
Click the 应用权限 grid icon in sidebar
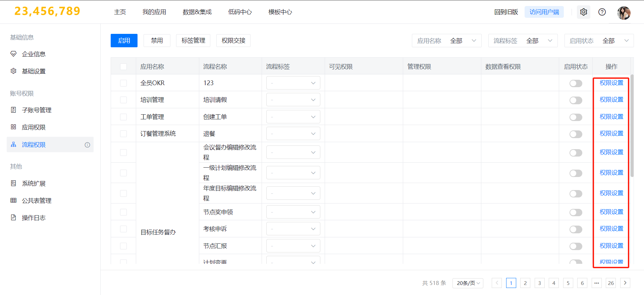point(13,127)
